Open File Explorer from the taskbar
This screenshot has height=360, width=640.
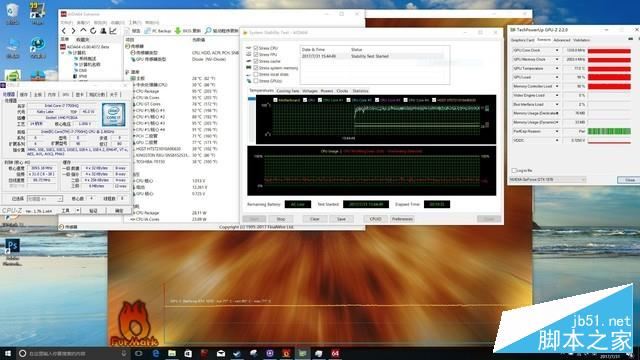coord(172,353)
